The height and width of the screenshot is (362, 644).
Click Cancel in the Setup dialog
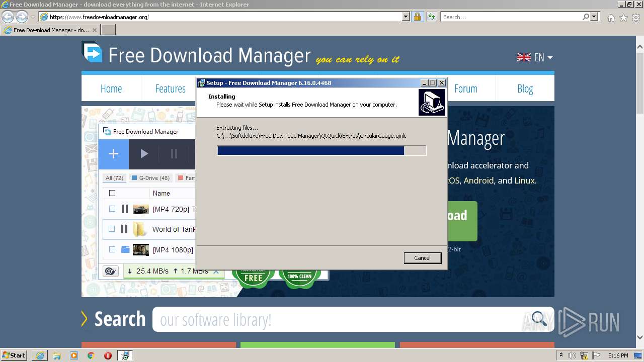(x=422, y=258)
